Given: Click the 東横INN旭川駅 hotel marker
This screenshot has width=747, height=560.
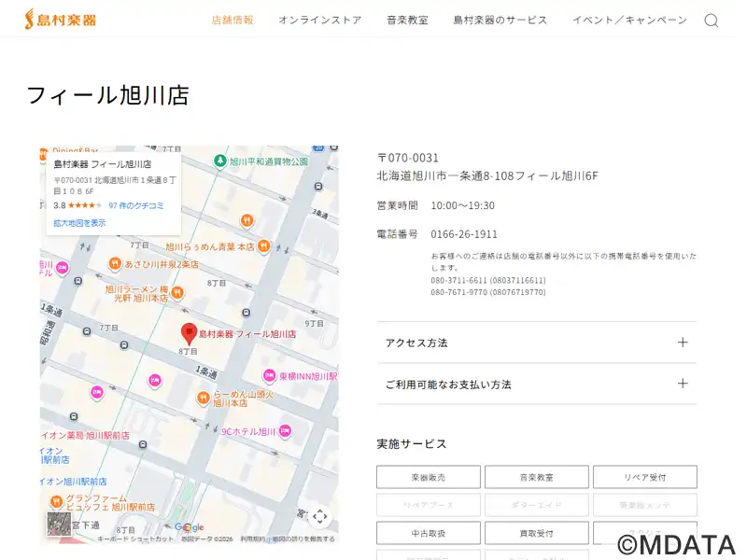Looking at the screenshot, I should (269, 376).
